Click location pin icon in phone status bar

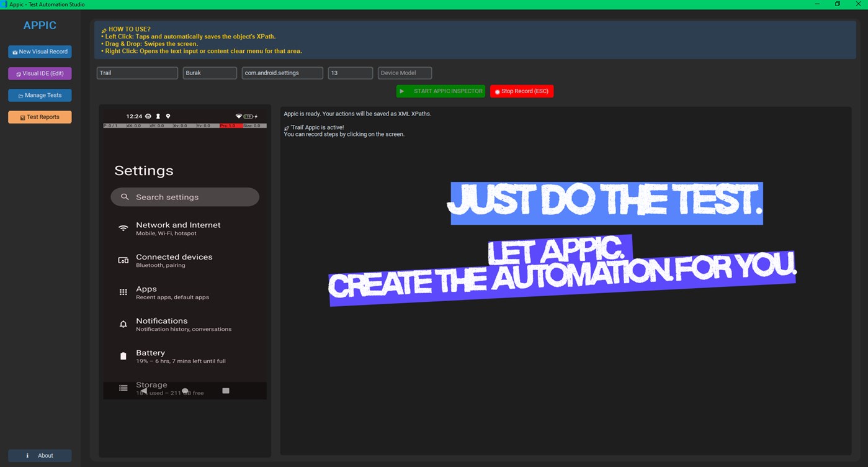tap(168, 116)
